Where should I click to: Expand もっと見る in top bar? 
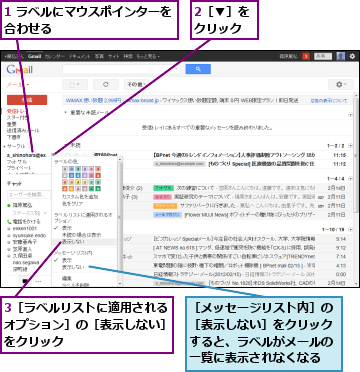coord(148,57)
